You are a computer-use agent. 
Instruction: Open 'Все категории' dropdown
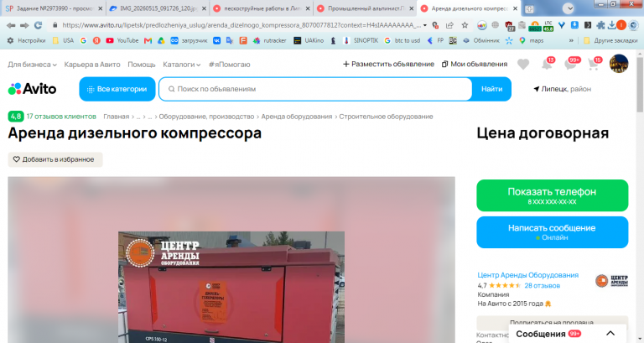click(117, 89)
